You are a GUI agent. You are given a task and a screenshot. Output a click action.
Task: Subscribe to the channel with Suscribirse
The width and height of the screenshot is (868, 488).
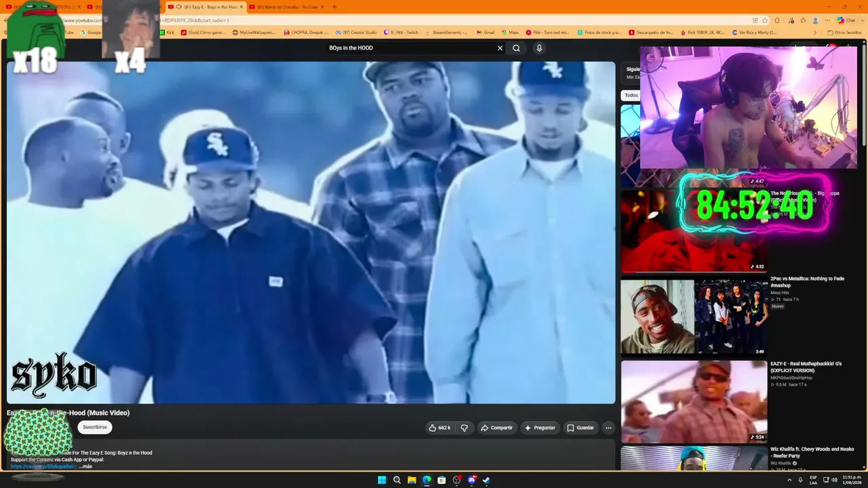[95, 427]
